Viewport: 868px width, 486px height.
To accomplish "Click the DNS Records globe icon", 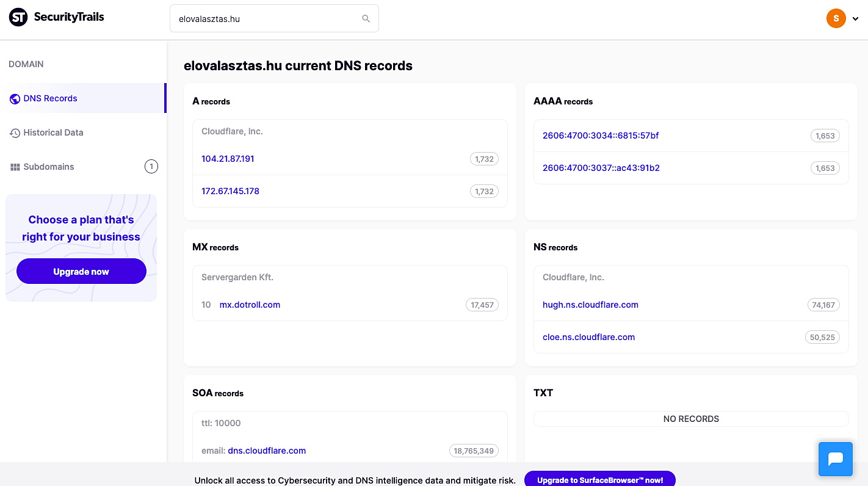I will (x=15, y=99).
